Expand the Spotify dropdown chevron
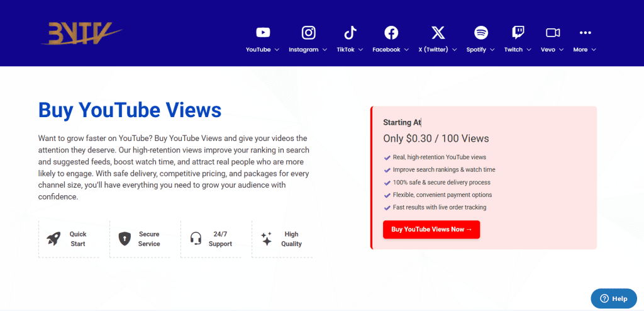 [492, 50]
